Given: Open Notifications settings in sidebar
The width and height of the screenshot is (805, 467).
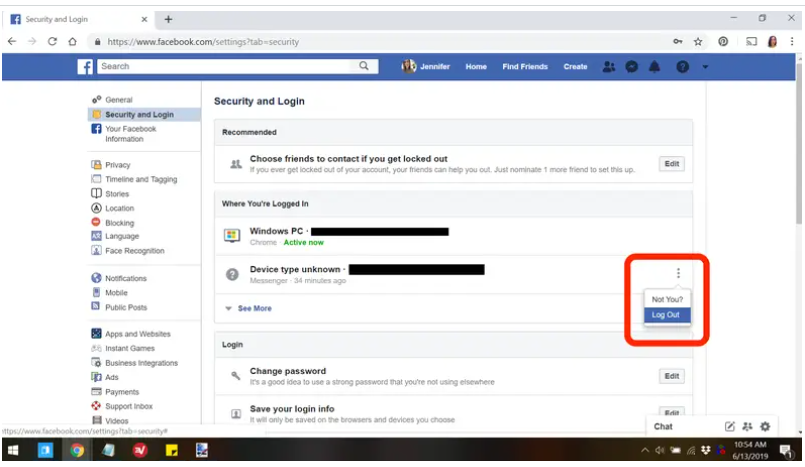Looking at the screenshot, I should pyautogui.click(x=126, y=278).
